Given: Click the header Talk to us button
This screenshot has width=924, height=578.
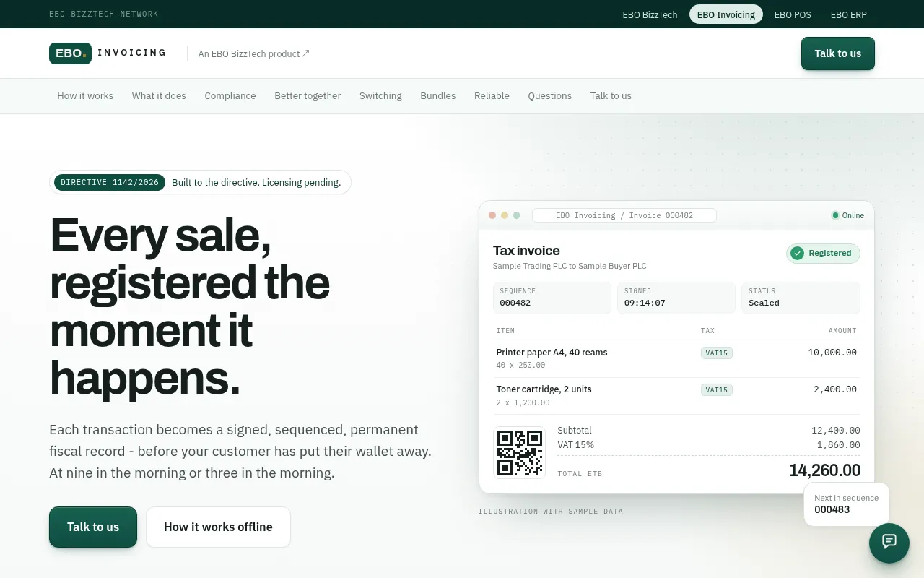Looking at the screenshot, I should pyautogui.click(x=837, y=53).
